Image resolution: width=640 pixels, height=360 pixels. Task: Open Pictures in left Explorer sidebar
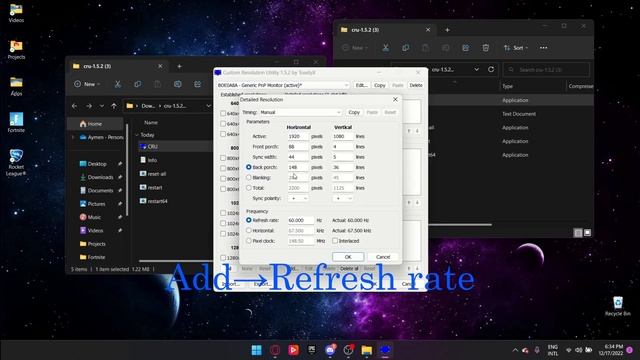pyautogui.click(x=97, y=204)
